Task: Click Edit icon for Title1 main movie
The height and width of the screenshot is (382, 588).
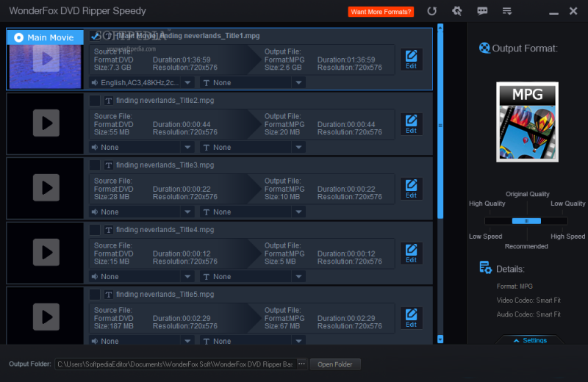Action: coord(411,60)
